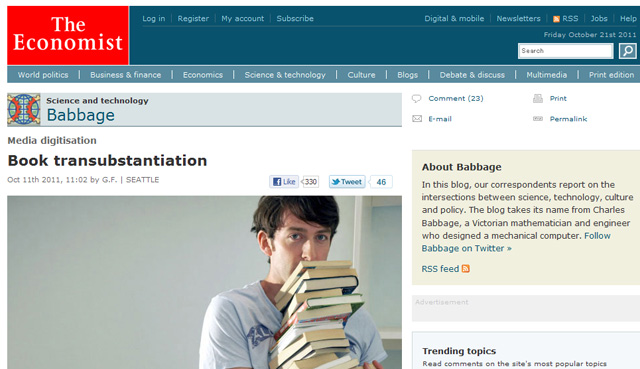Viewport: 640px width, 369px height.
Task: Click The Economist logo
Action: [68, 35]
